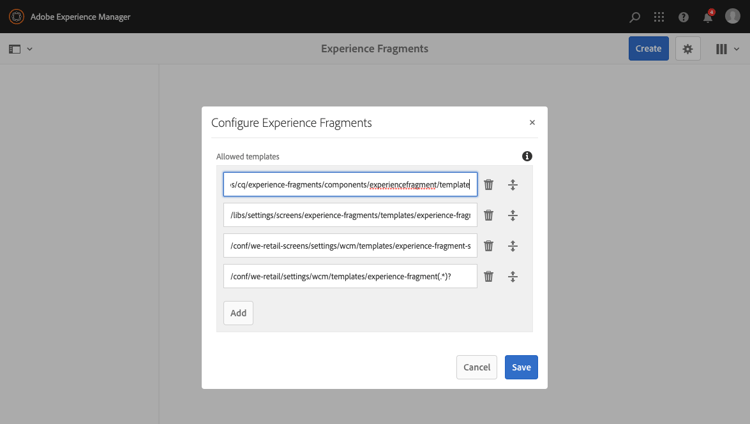
Task: Open the user profile avatar
Action: (x=732, y=16)
